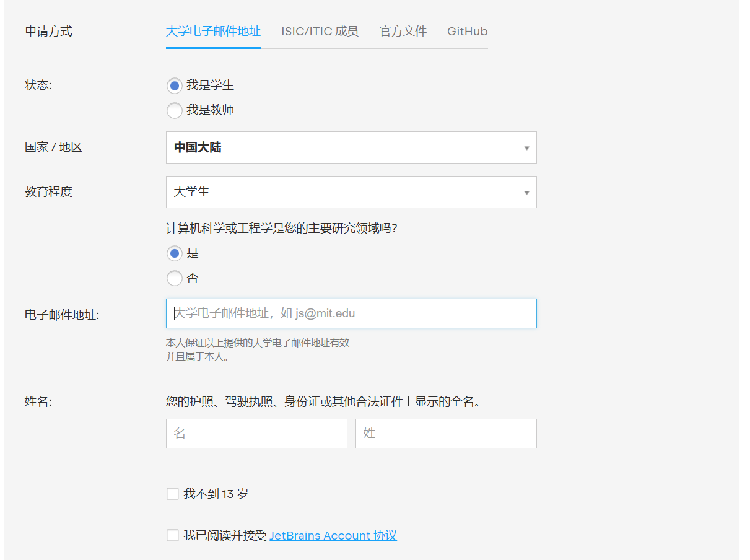
Task: Tick the 我已阅读并接受 agreement checkbox
Action: (173, 535)
